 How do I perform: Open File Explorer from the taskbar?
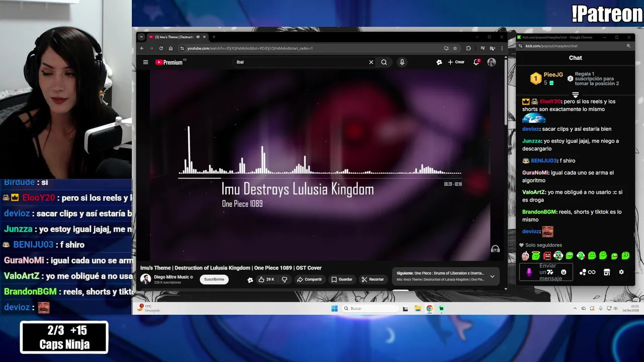tap(418, 308)
